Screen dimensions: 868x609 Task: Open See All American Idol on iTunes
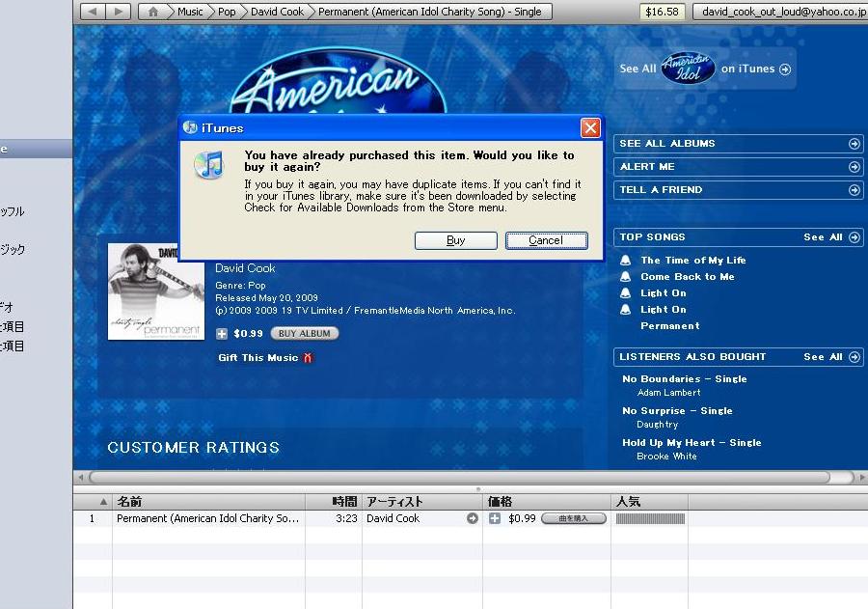[x=705, y=69]
